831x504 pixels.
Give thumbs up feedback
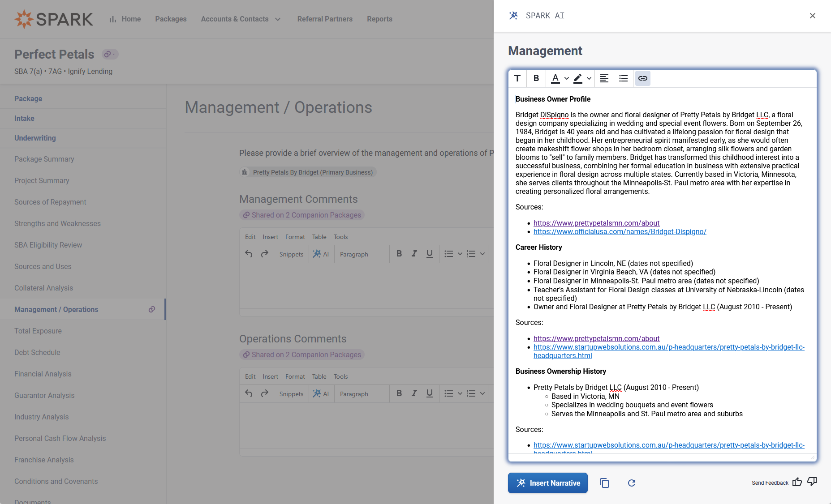point(797,482)
